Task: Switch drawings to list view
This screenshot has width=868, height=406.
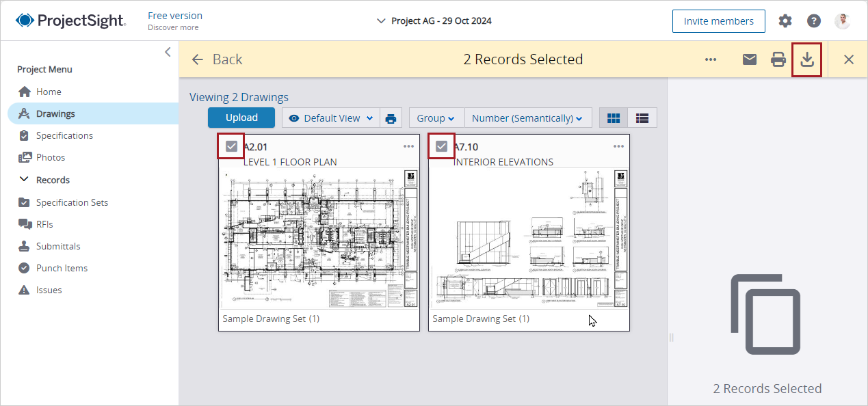Action: click(642, 118)
